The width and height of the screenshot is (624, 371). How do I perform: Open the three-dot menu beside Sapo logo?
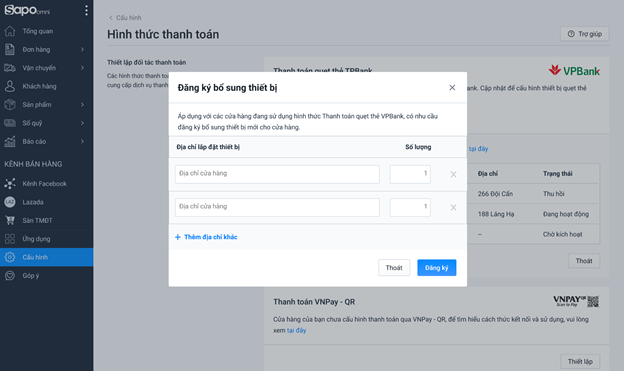point(86,10)
